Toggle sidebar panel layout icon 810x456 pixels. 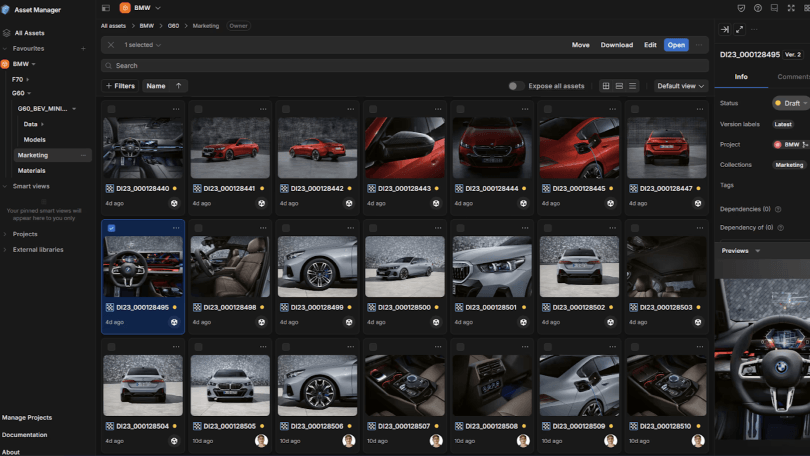click(x=106, y=7)
